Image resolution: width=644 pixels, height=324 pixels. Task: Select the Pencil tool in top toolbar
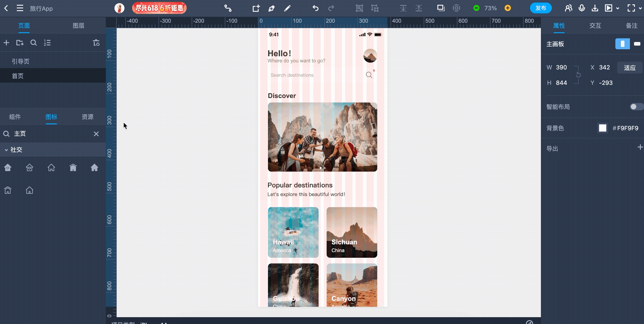(287, 8)
